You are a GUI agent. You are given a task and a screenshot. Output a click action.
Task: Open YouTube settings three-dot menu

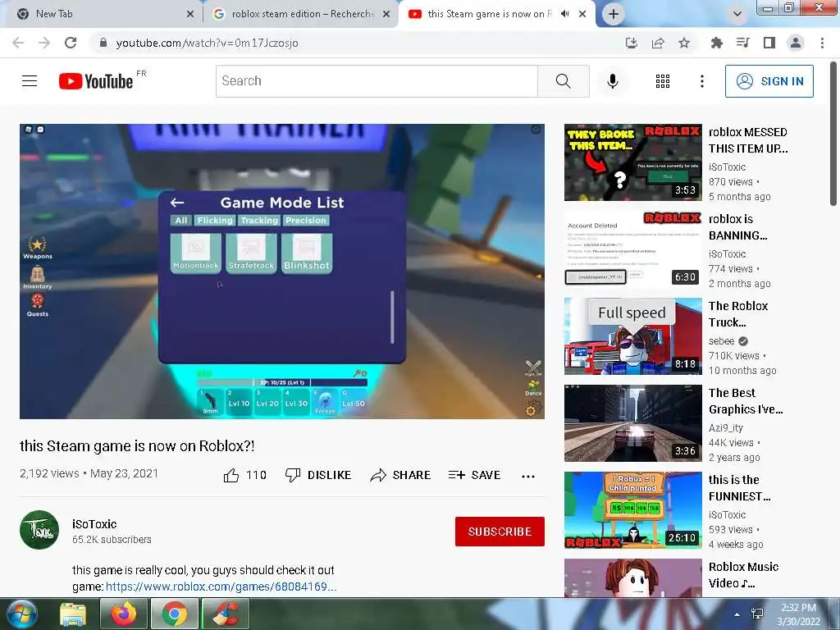tap(702, 81)
